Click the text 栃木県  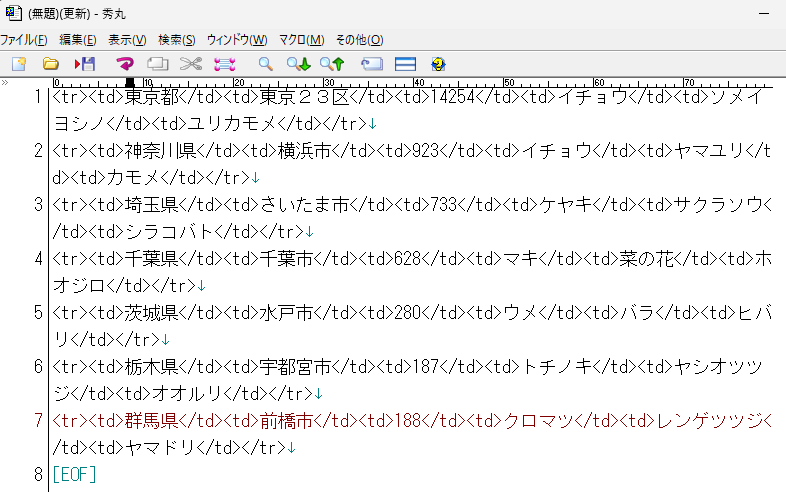151,367
